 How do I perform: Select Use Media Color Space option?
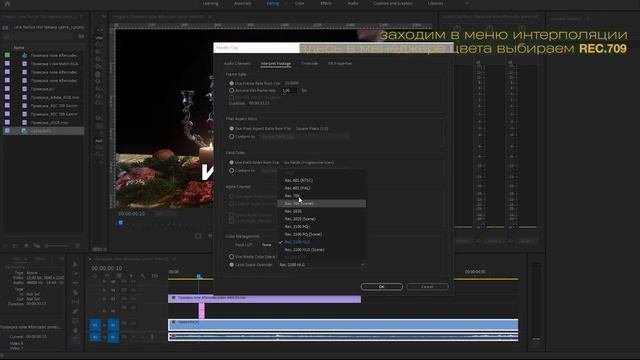231,257
